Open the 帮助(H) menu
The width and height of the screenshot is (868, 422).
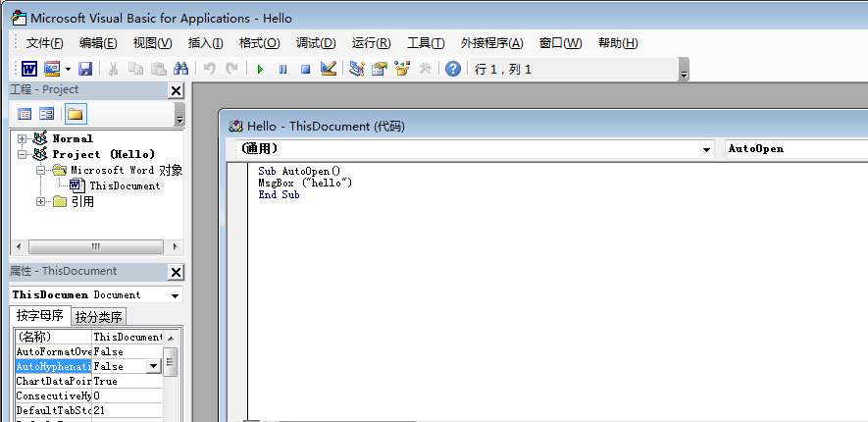[x=618, y=43]
